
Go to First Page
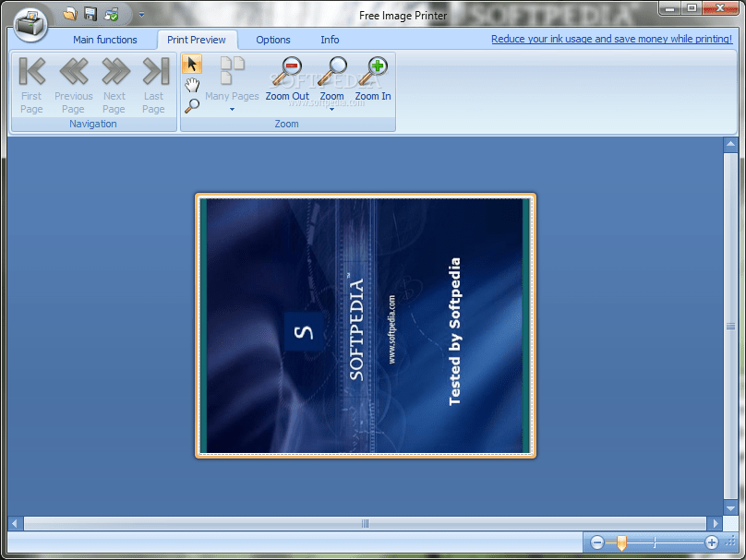(32, 86)
